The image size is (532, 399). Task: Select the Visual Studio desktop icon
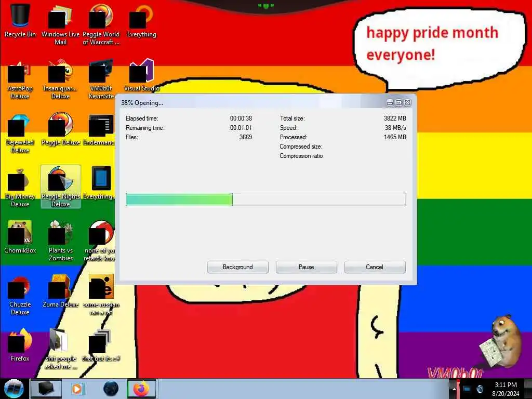click(x=141, y=75)
